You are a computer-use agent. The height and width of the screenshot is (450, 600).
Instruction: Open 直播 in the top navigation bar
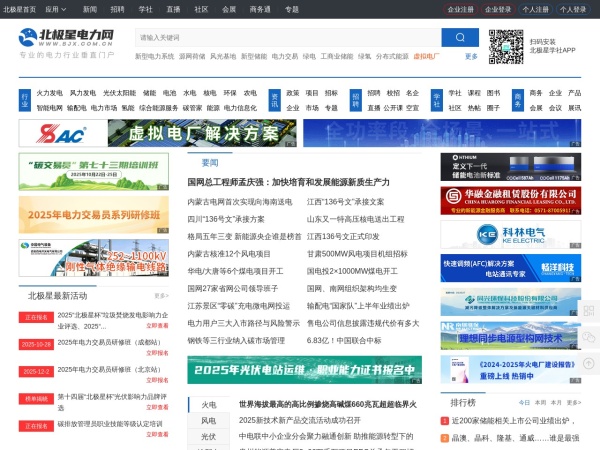pyautogui.click(x=173, y=9)
